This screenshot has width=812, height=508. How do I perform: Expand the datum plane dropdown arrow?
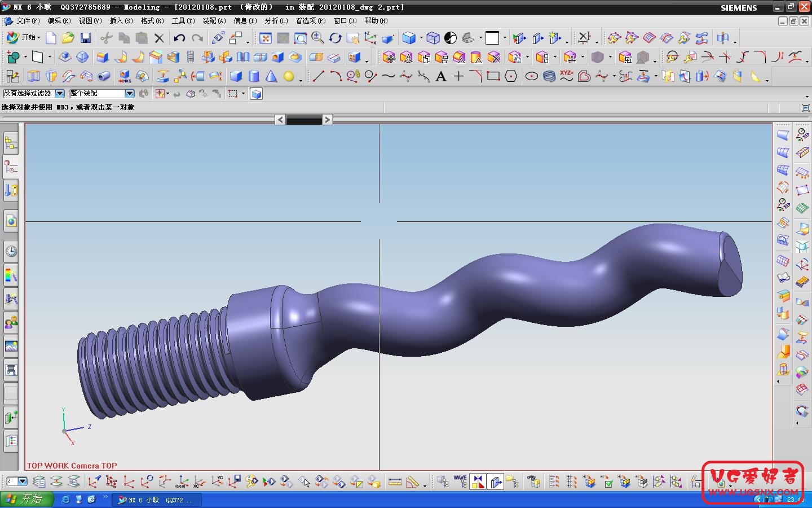tap(50, 57)
